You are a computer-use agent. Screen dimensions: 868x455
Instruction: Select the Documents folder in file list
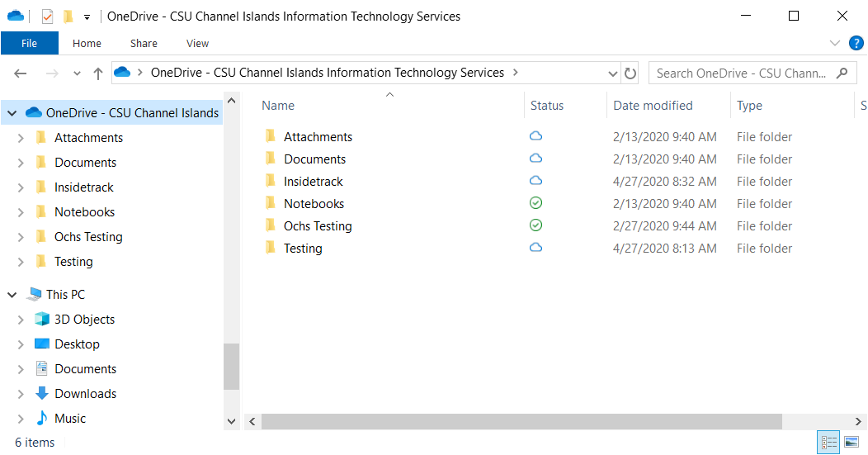[314, 159]
